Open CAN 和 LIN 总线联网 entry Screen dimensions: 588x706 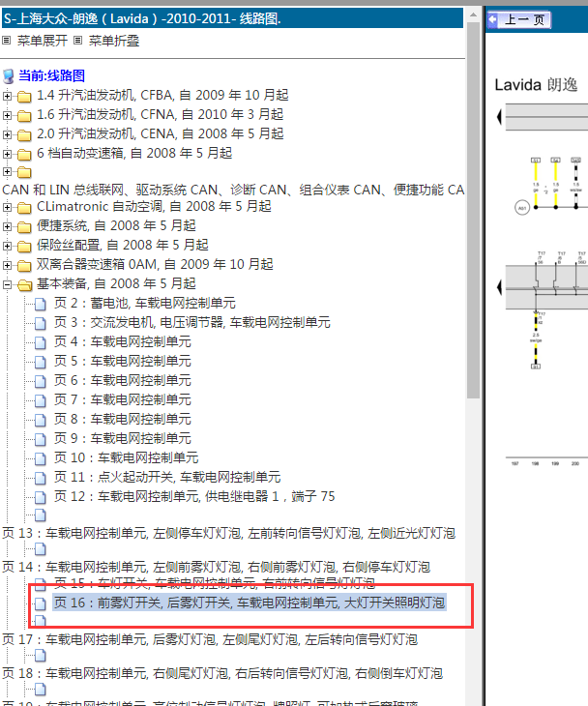(233, 190)
